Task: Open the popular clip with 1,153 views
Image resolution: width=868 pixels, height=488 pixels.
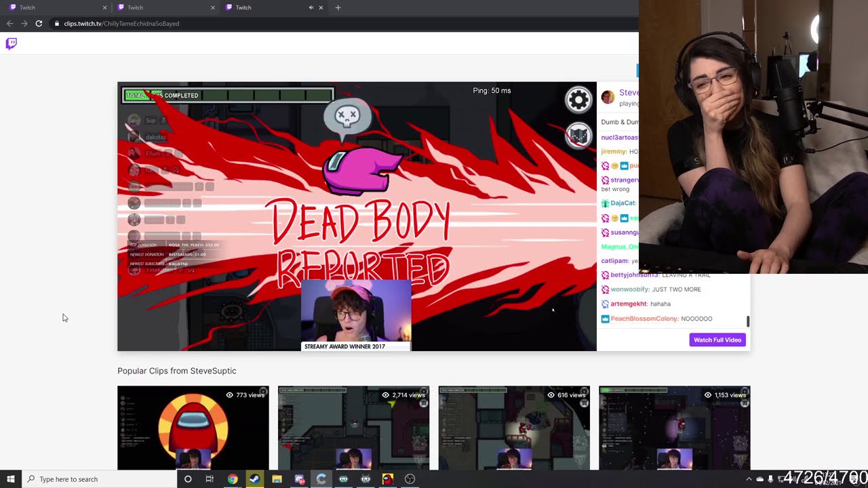Action: [675, 428]
